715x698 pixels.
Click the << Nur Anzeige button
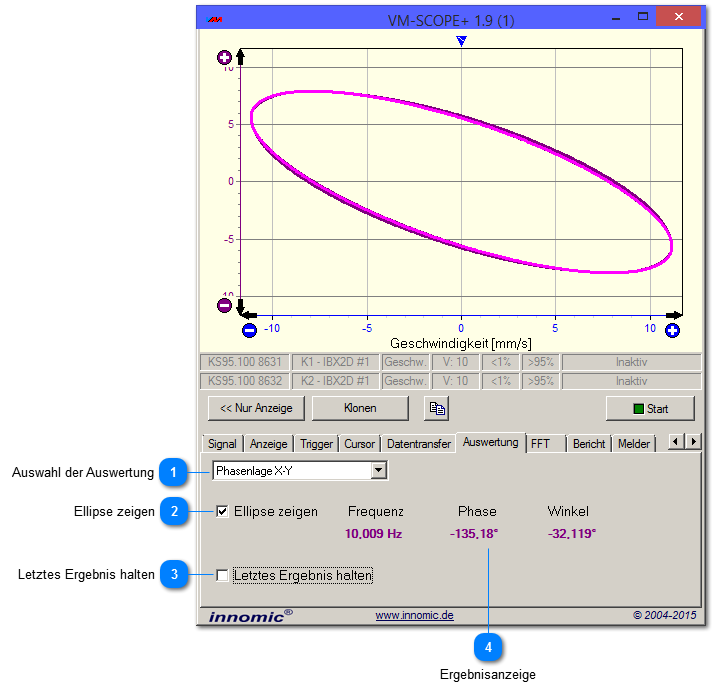point(256,408)
